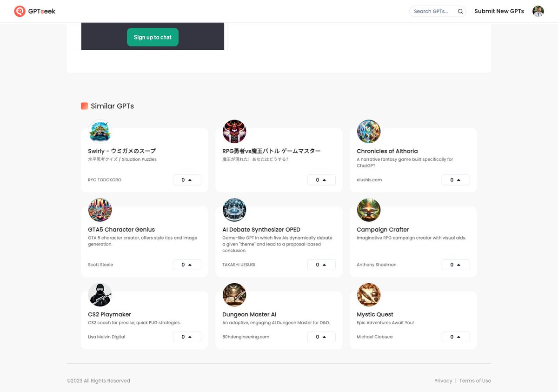Open the user profile avatar

pyautogui.click(x=538, y=11)
